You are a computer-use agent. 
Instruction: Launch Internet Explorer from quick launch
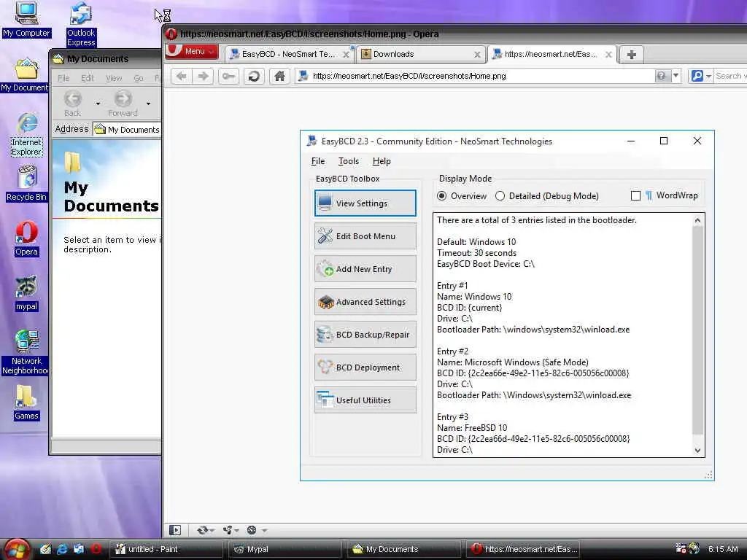tap(62, 549)
